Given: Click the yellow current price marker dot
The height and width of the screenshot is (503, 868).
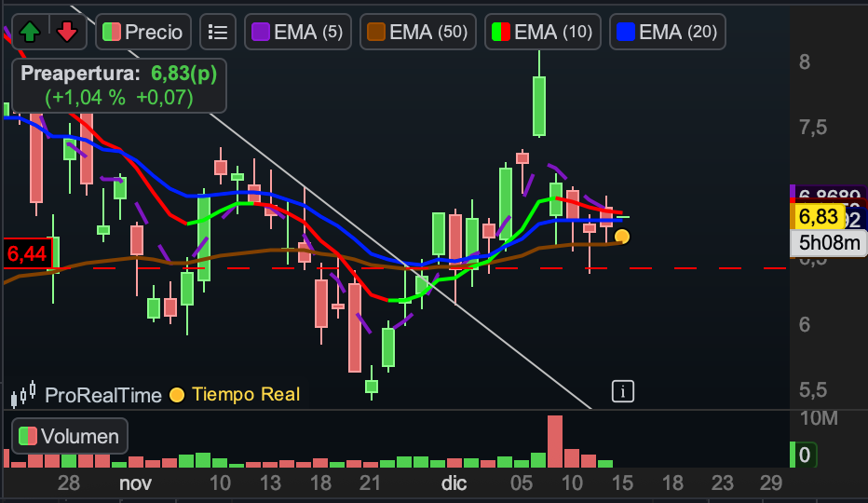Looking at the screenshot, I should coord(621,237).
